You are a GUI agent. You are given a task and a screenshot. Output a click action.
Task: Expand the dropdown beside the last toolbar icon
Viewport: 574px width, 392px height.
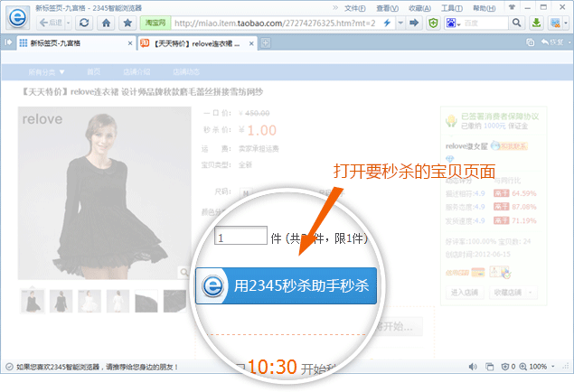pyautogui.click(x=566, y=23)
